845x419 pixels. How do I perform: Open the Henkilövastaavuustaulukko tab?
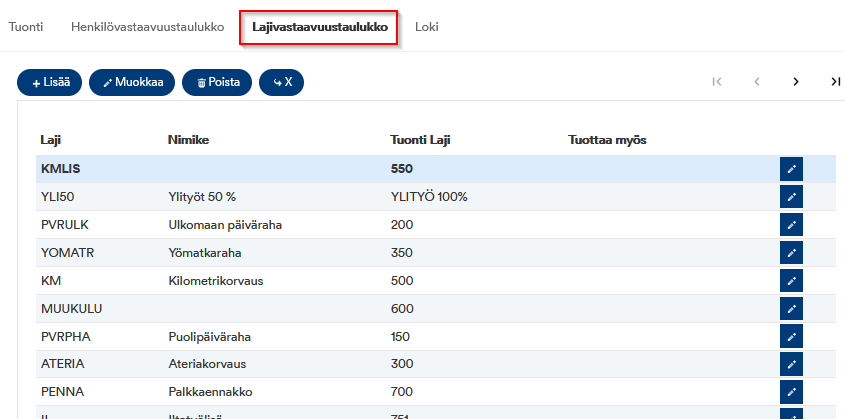click(x=148, y=27)
